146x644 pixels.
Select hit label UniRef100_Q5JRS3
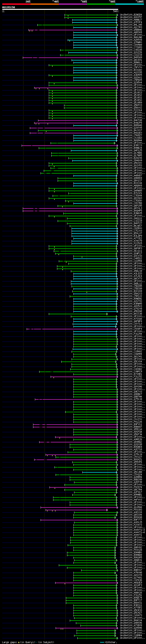click(131, 93)
